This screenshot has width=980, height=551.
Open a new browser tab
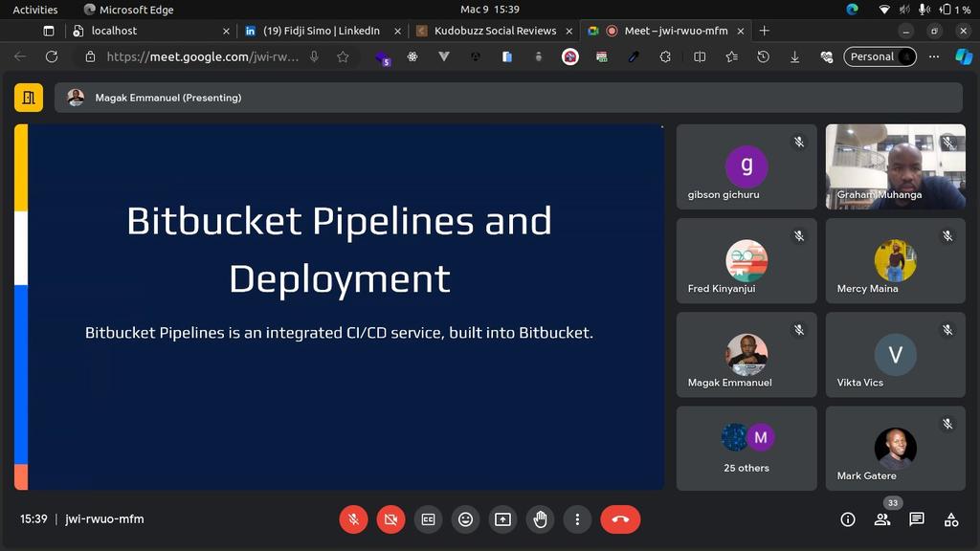(765, 31)
